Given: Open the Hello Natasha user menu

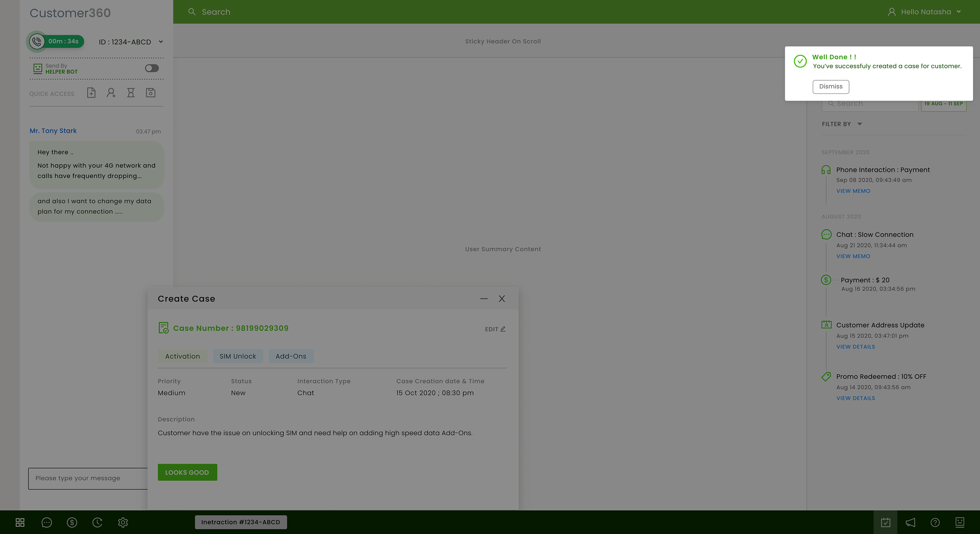Looking at the screenshot, I should click(x=925, y=12).
